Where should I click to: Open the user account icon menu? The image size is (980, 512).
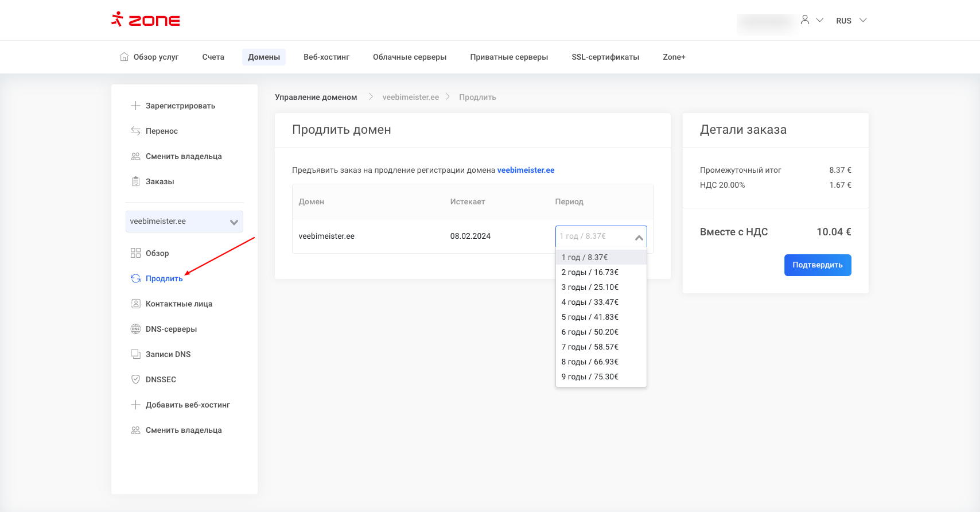pos(806,20)
